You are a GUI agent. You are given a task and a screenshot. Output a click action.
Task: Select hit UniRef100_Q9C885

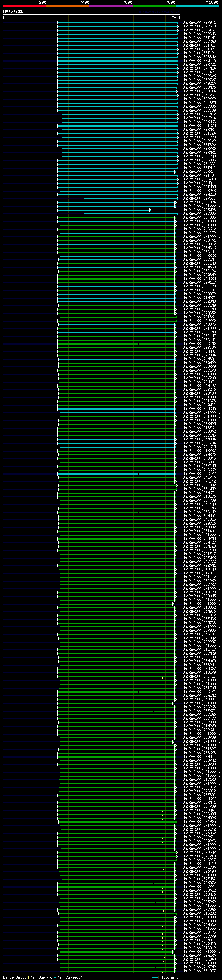[199, 213]
